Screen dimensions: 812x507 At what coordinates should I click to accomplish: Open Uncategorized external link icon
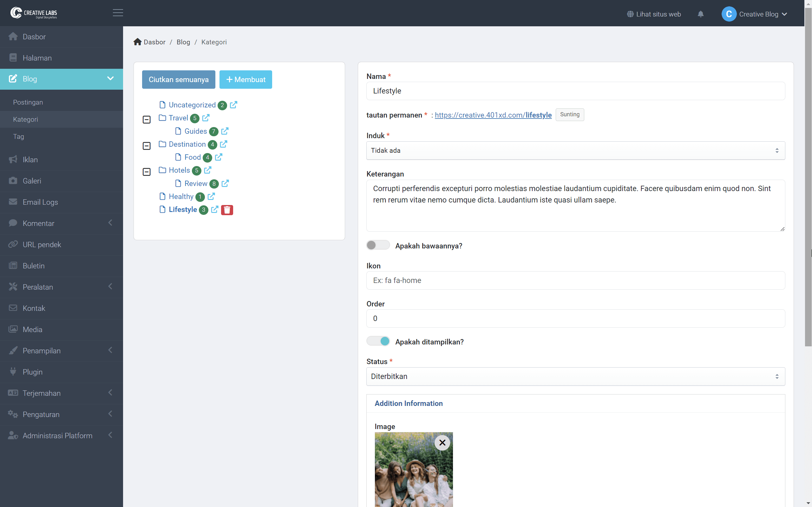point(233,105)
